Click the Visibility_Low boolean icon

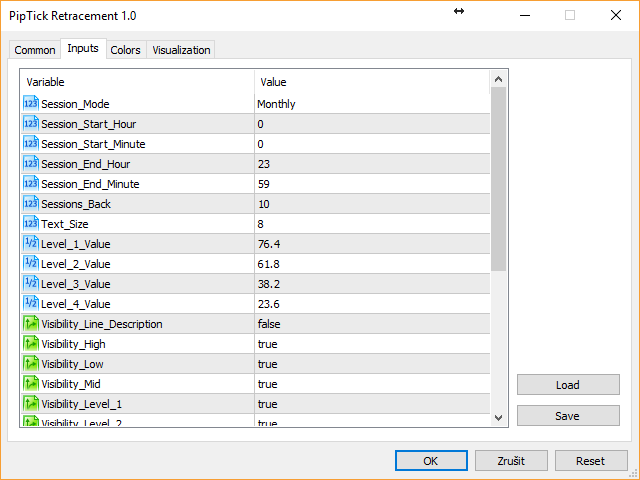31,364
